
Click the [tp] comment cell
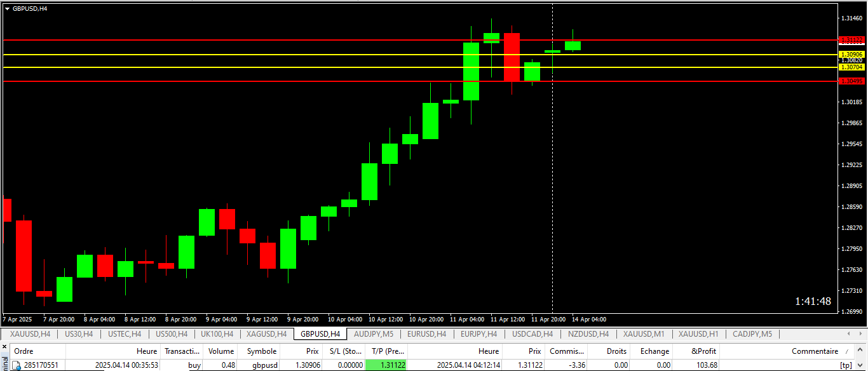tap(846, 365)
